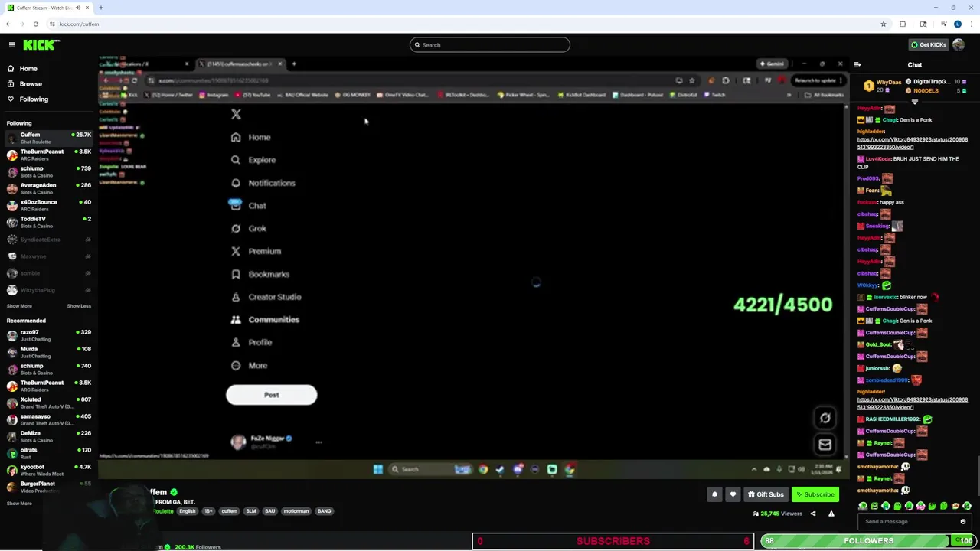Click the Kick search field
The height and width of the screenshot is (551, 980).
click(490, 45)
